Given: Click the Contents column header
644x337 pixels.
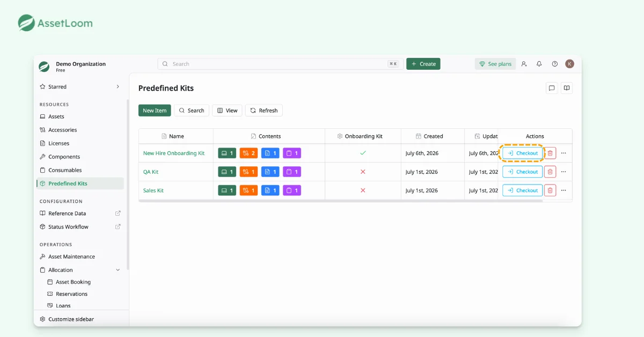Looking at the screenshot, I should pyautogui.click(x=269, y=136).
